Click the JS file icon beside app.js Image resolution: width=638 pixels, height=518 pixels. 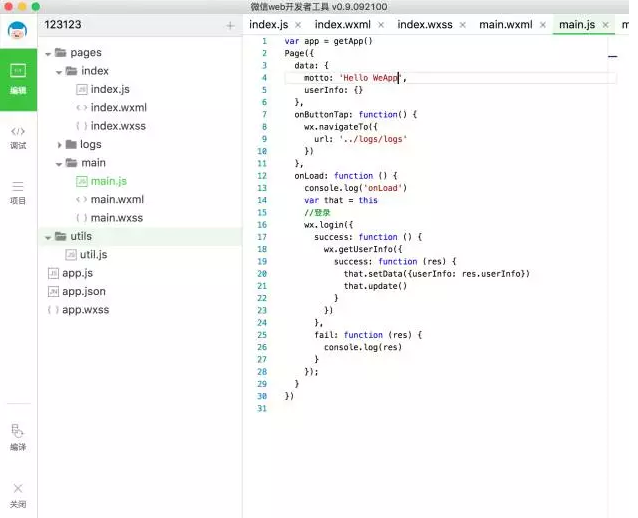pyautogui.click(x=53, y=273)
